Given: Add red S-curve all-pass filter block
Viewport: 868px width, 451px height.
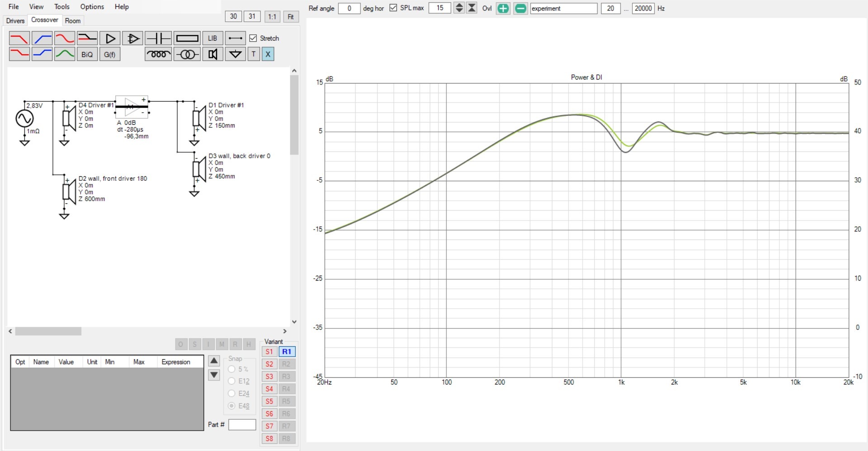Looking at the screenshot, I should tap(65, 38).
